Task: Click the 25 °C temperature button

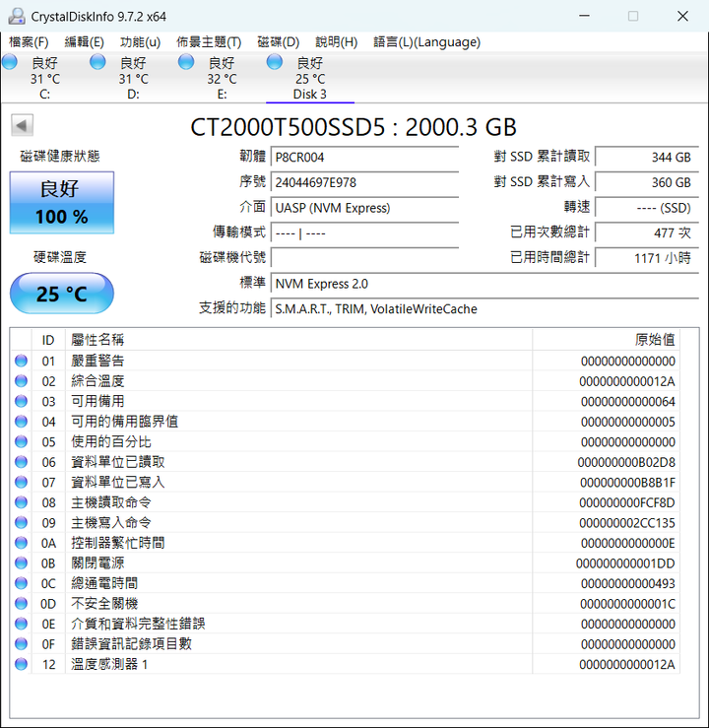Action: coord(62,294)
